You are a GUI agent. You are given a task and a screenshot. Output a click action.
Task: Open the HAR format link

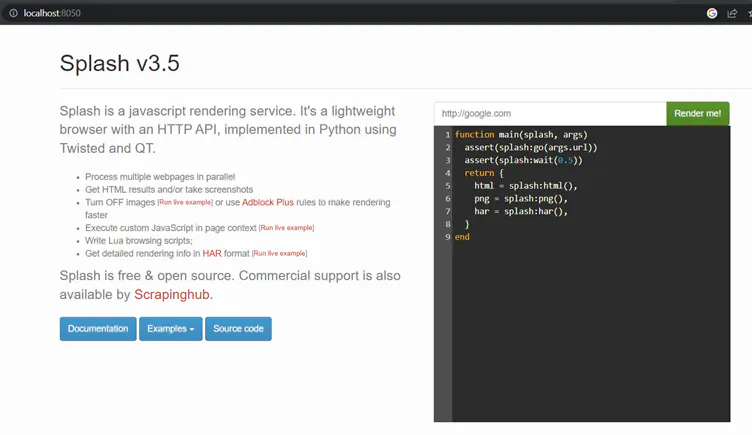tap(212, 253)
